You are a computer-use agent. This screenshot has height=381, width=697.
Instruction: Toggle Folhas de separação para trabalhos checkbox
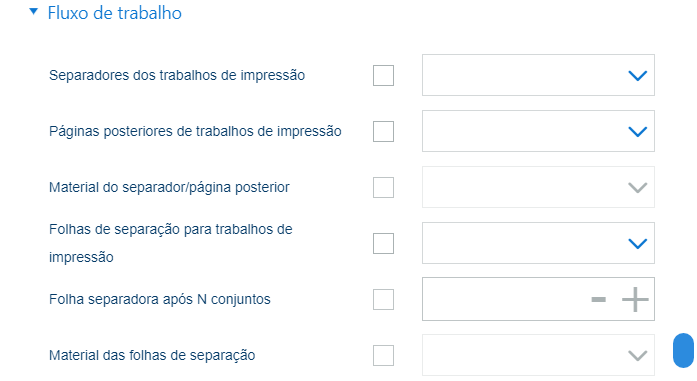point(383,243)
